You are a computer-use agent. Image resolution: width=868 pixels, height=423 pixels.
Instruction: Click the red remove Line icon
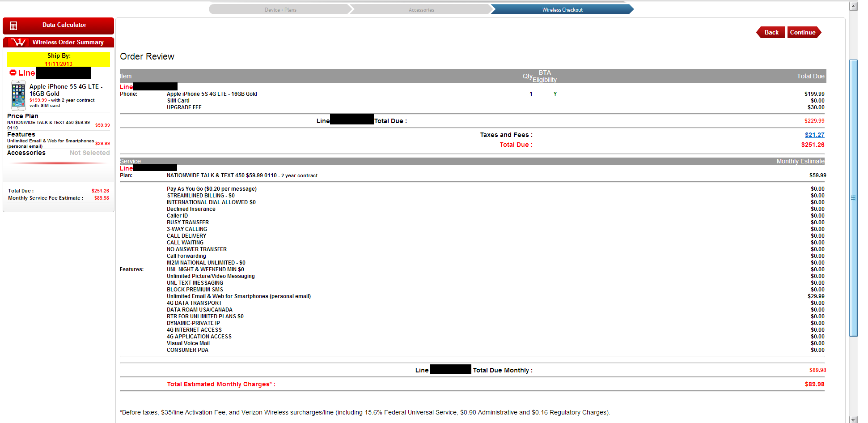click(x=13, y=73)
